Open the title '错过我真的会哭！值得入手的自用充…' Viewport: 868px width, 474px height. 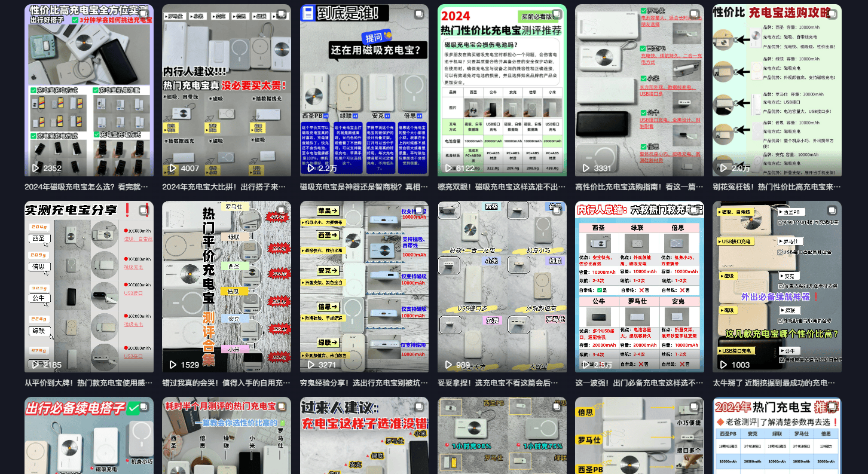click(226, 383)
